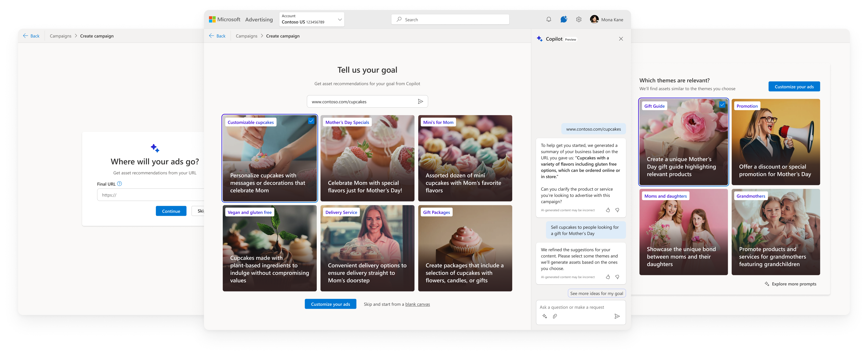Click the www.contoso.com/cupcakes chat bubble in Copilot
This screenshot has width=868, height=356.
[x=593, y=129]
